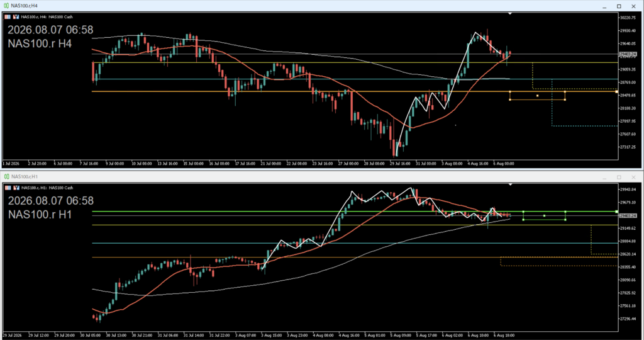Image resolution: width=644 pixels, height=340 pixels.
Task: Click price label 27317.25 on H4 scale
Action: point(628,147)
